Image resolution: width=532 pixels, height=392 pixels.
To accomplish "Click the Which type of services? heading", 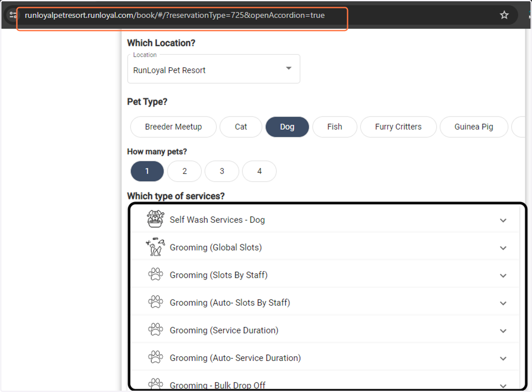I will tap(176, 196).
